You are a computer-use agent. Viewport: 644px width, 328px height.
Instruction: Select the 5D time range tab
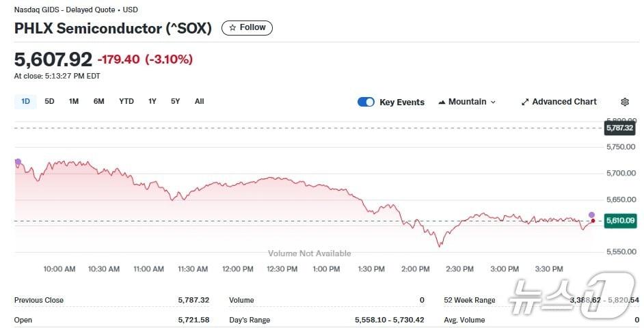pos(49,101)
